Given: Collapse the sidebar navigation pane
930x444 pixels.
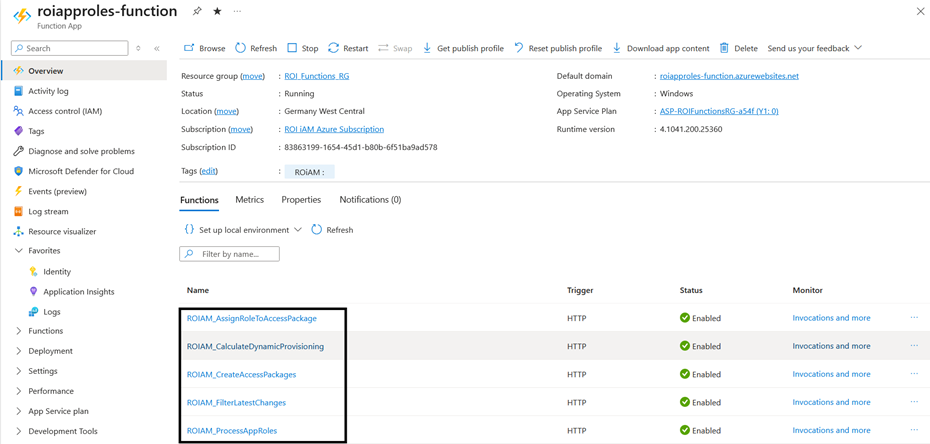Looking at the screenshot, I should point(157,48).
